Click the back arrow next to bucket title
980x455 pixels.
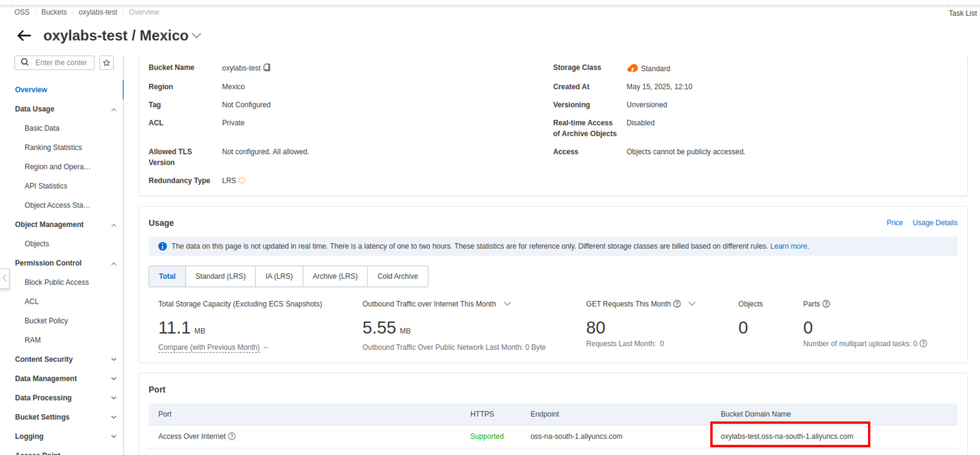click(x=24, y=36)
